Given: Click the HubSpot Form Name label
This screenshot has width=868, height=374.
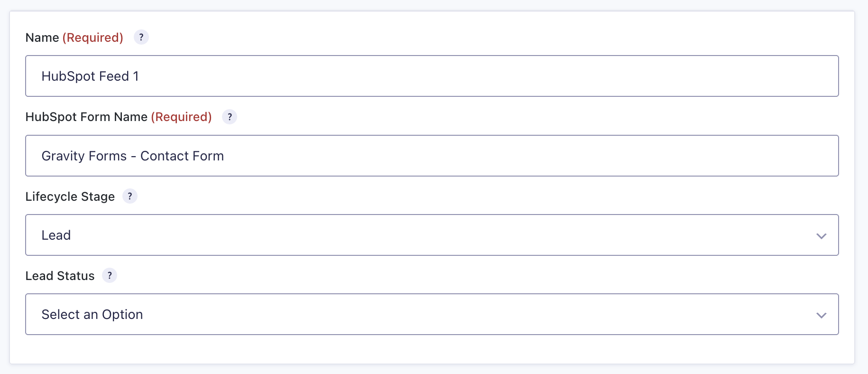Looking at the screenshot, I should pos(86,117).
